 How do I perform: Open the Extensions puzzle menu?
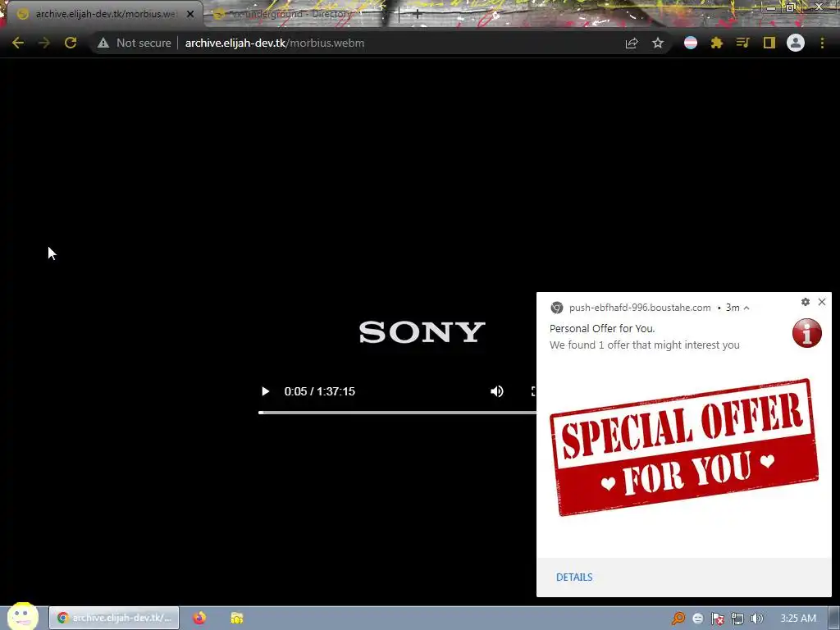717,43
